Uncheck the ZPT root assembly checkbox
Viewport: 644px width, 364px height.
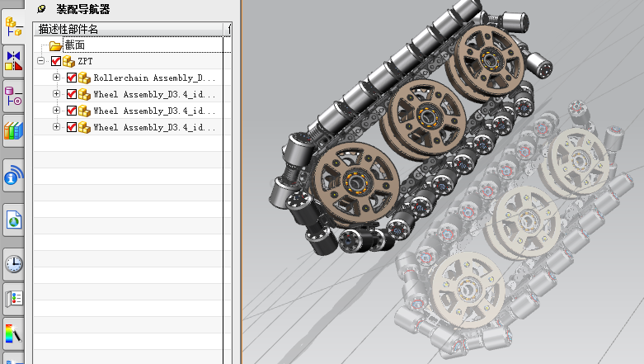pyautogui.click(x=56, y=61)
